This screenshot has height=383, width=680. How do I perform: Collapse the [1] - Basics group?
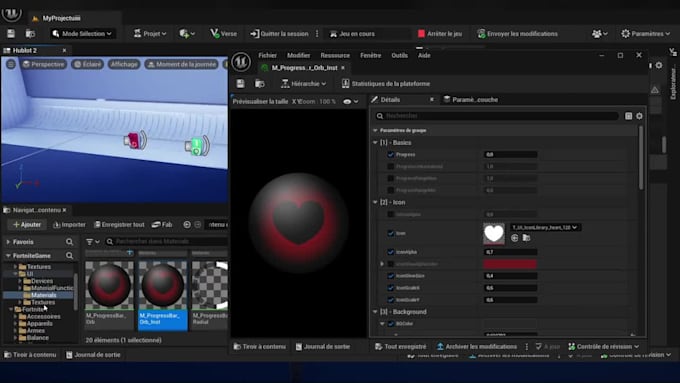pyautogui.click(x=375, y=142)
